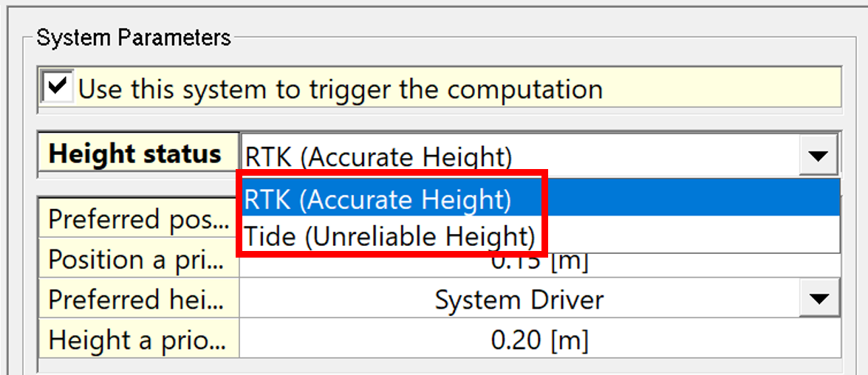Click the "System Driver" value field
The height and width of the screenshot is (375, 868).
point(519,300)
